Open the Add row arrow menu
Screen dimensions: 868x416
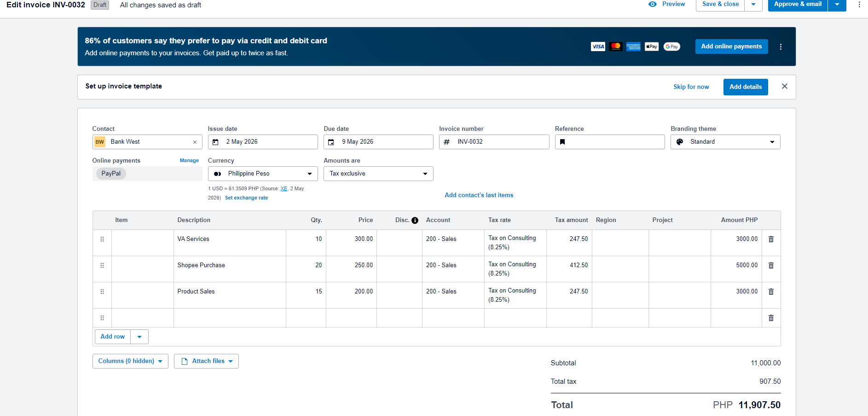click(x=139, y=337)
